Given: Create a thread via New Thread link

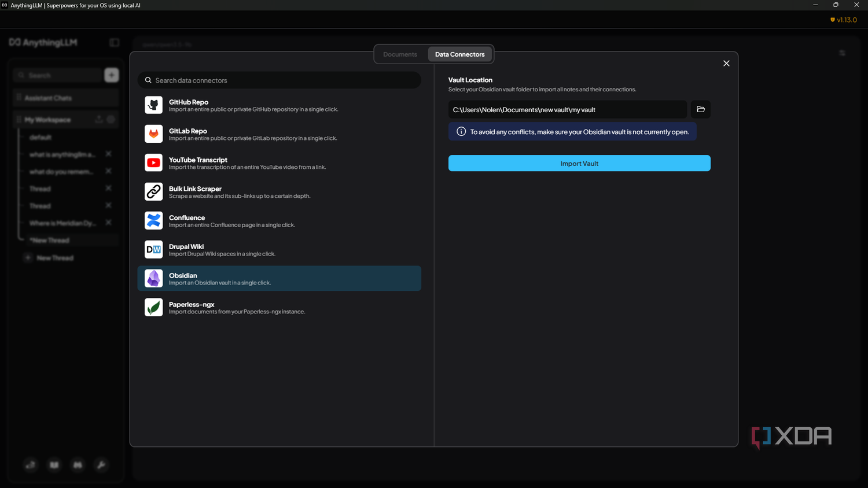Looking at the screenshot, I should pyautogui.click(x=55, y=258).
